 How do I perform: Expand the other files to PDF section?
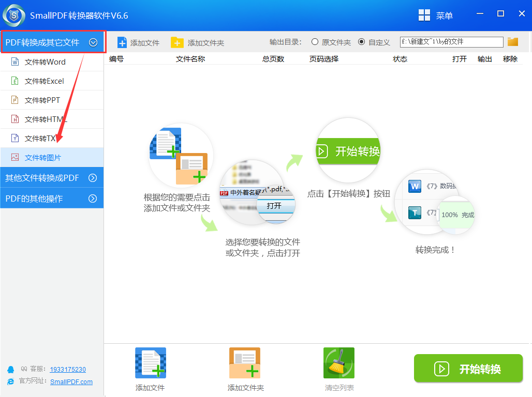coord(93,178)
